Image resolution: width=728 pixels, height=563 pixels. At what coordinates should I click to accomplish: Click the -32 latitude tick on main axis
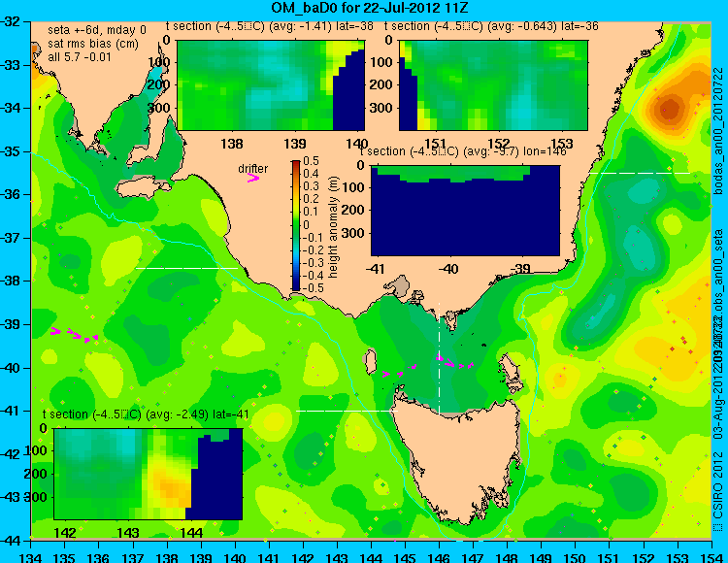click(11, 21)
